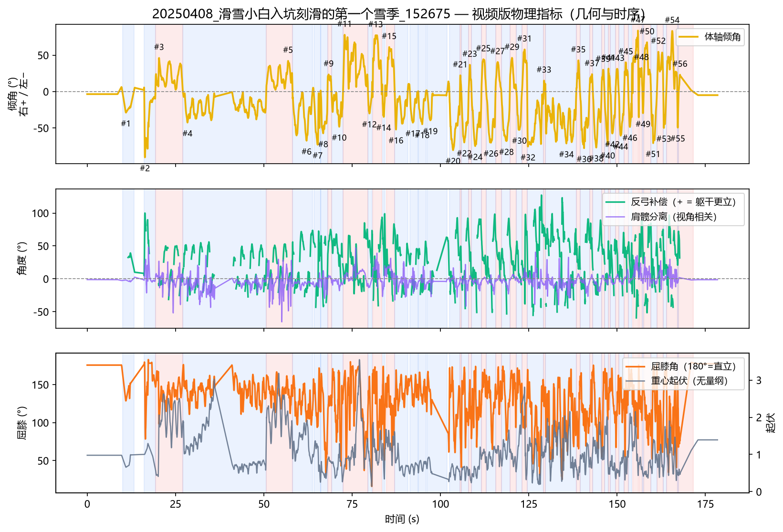The image size is (783, 532).
Task: Click the 屈膝 (°) y-axis label
Action: tap(22, 423)
